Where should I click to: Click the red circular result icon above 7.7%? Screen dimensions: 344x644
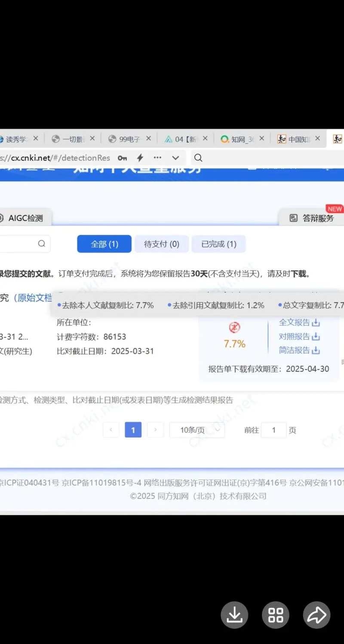pyautogui.click(x=234, y=328)
